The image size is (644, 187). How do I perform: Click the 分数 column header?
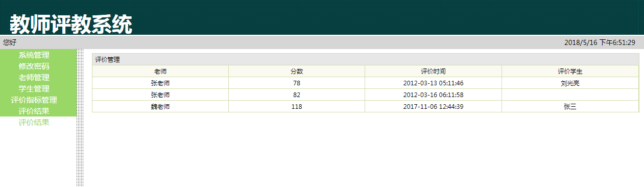pyautogui.click(x=297, y=72)
